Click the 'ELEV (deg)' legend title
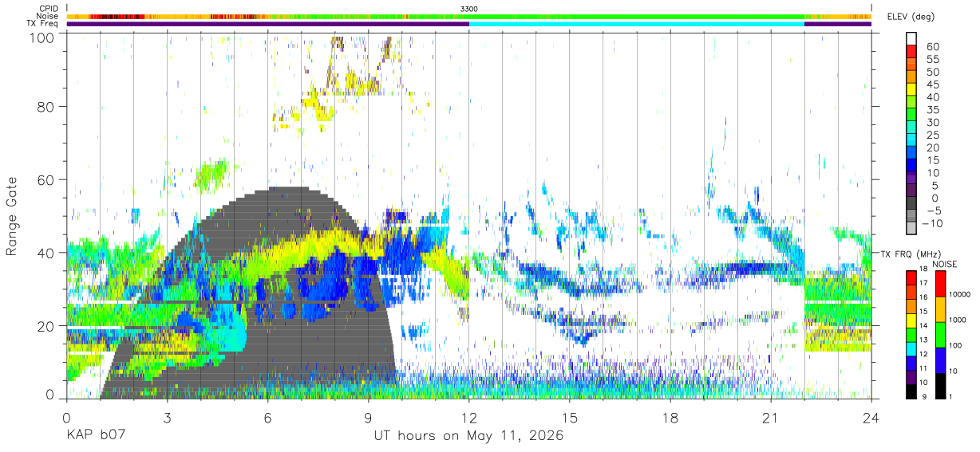The image size is (980, 452). coord(911,16)
